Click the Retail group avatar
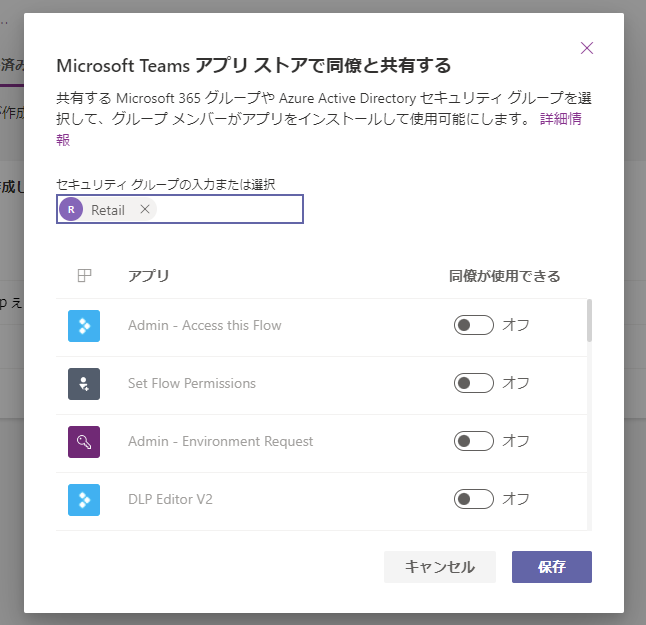 (x=71, y=209)
